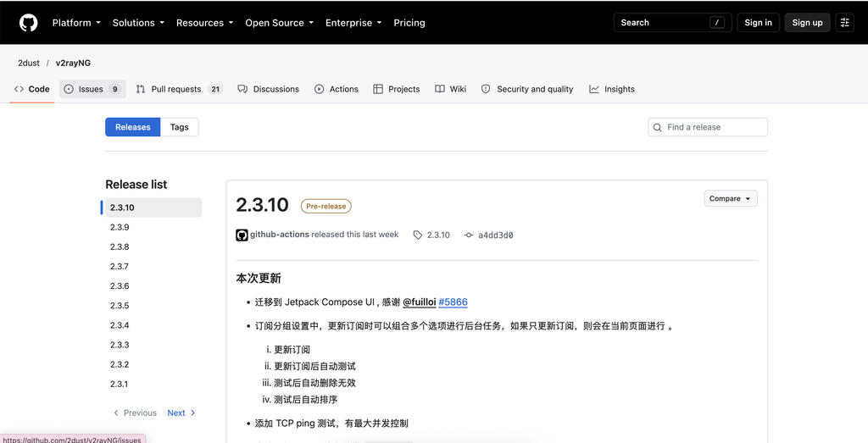Viewport: 868px width, 443px height.
Task: Go to Next page of releases
Action: pos(181,413)
